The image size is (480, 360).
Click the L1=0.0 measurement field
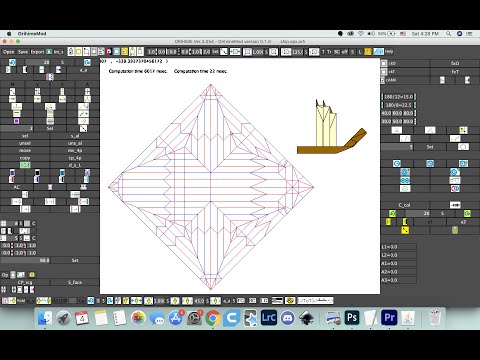pyautogui.click(x=399, y=247)
